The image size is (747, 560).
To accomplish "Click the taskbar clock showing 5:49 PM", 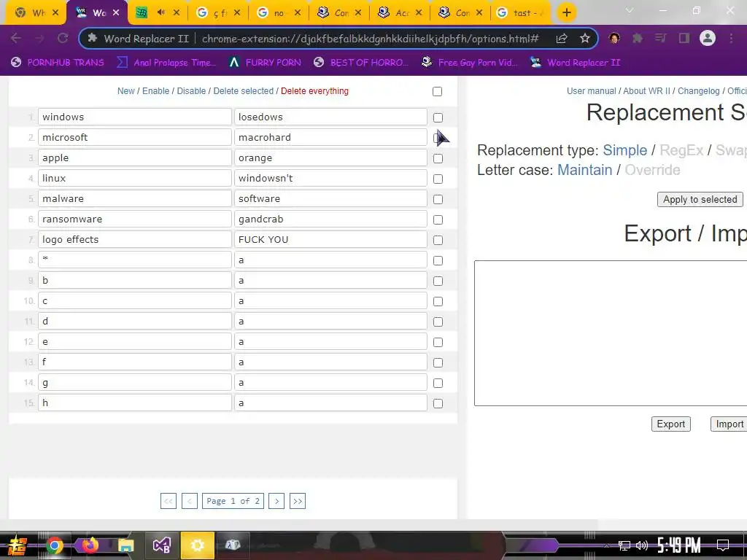I will (678, 545).
